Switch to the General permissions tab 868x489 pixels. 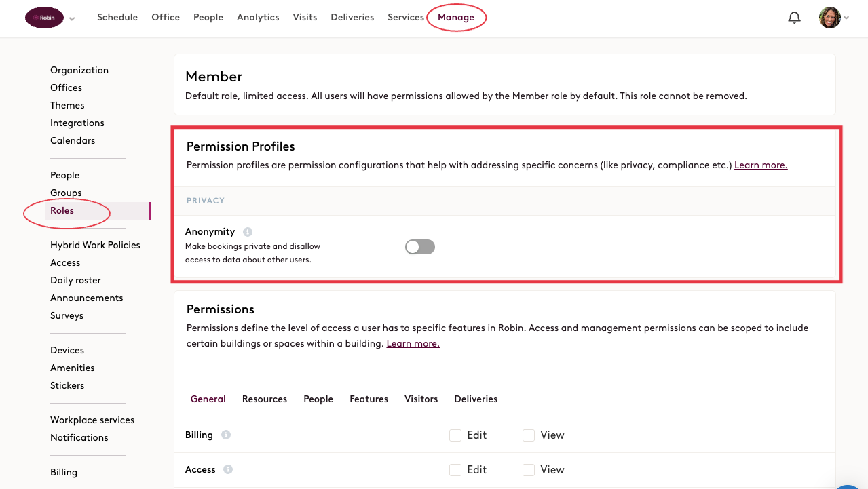coord(208,399)
